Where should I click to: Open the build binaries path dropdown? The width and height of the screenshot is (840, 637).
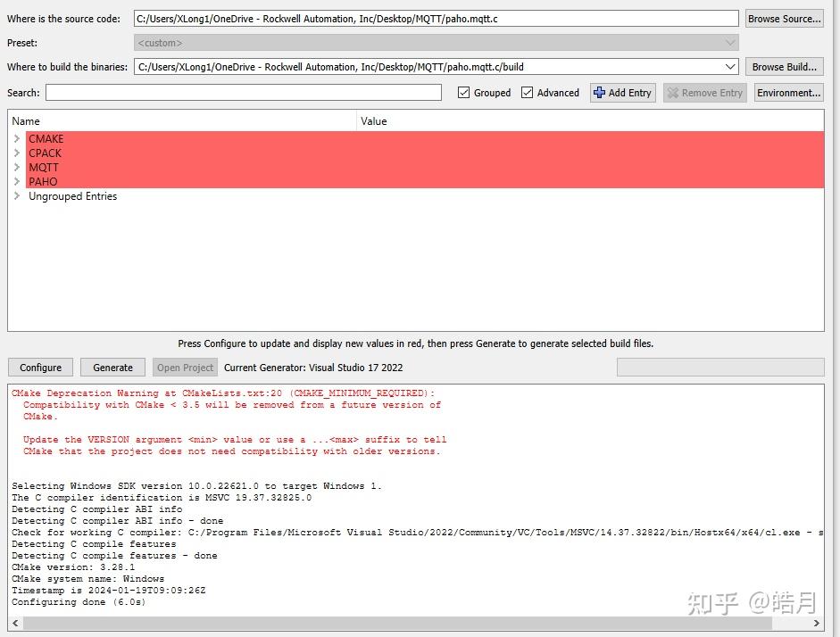[729, 67]
